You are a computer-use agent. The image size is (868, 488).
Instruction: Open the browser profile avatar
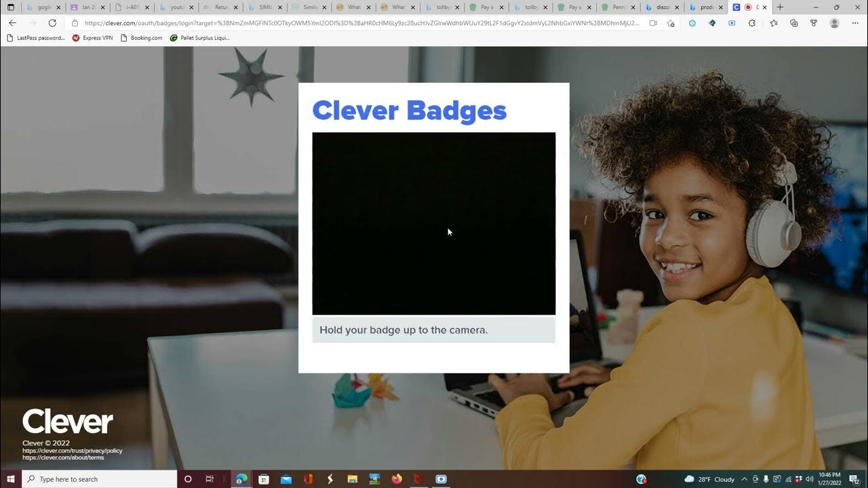click(x=835, y=22)
